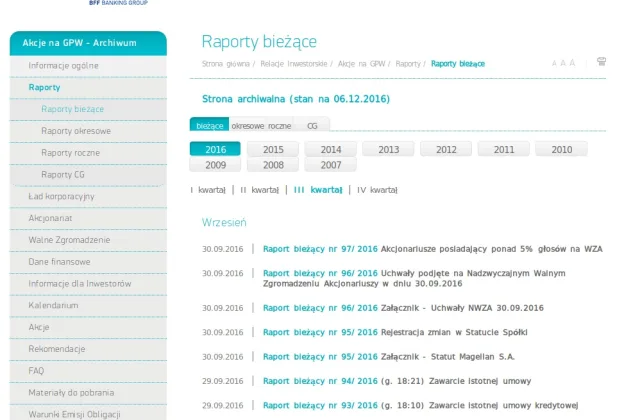Open Raporty CG sidebar subitem
Screen dimensions: 640x420
click(88, 175)
